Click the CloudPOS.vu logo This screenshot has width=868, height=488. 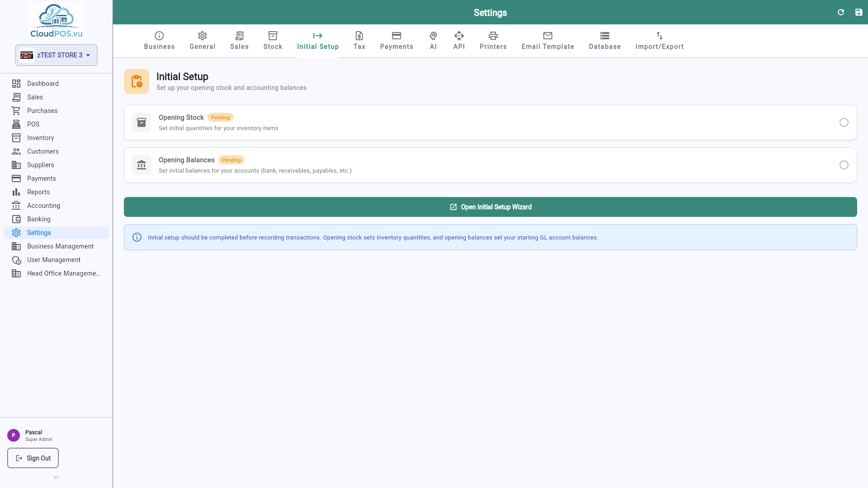click(x=56, y=21)
